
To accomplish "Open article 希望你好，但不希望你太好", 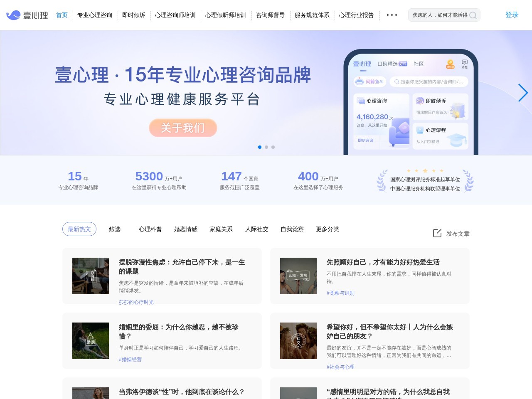I will coord(390,331).
